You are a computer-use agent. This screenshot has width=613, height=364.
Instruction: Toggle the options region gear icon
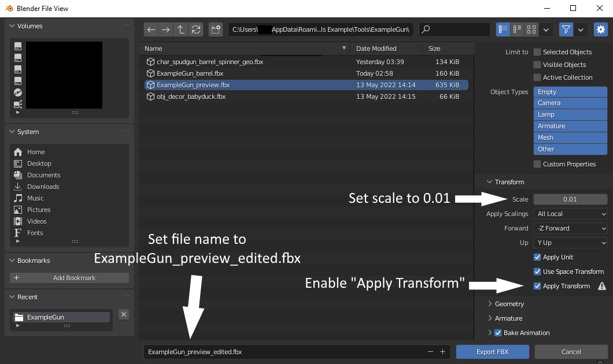pyautogui.click(x=601, y=29)
